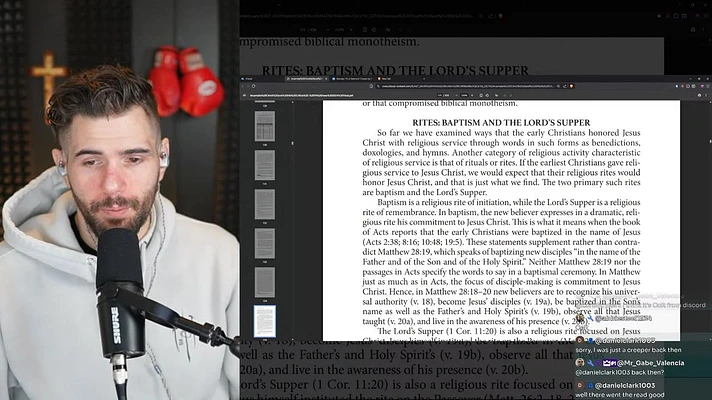This screenshot has height=400, width=712.
Task: Zoom out using the PDF minus button
Action: click(456, 95)
